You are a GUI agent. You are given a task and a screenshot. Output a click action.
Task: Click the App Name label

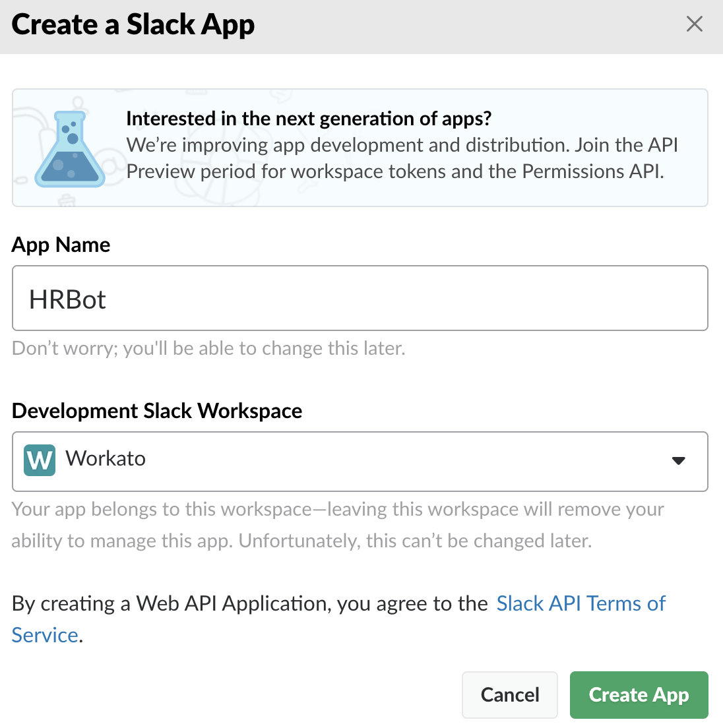pos(61,245)
